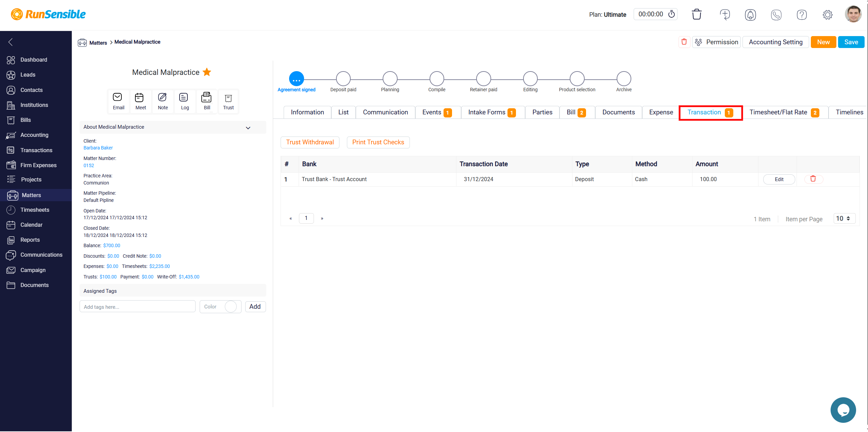
Task: Switch to the Information tab
Action: [307, 112]
